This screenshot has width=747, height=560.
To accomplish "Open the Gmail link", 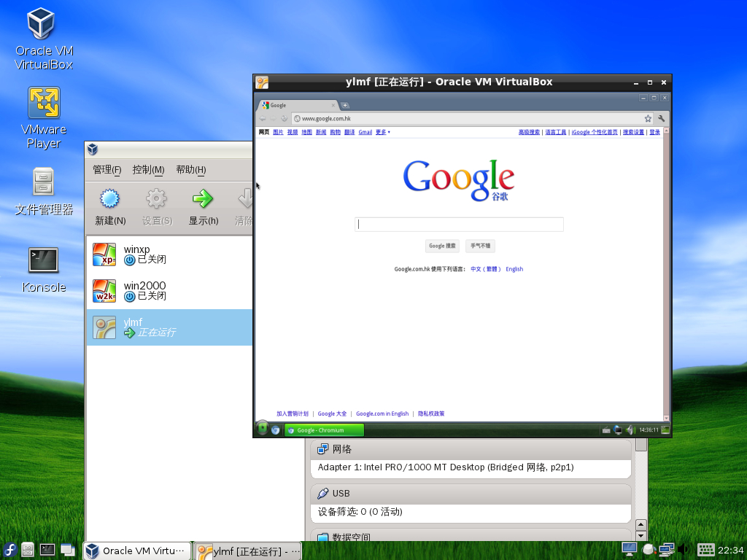I will [365, 132].
